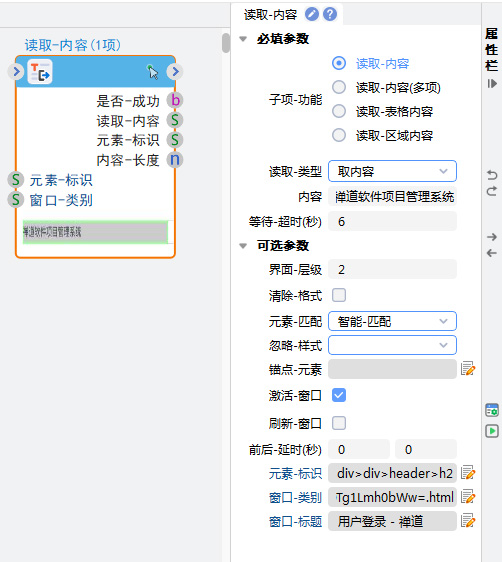
Task: Enable the 刷新-窗口 checkbox
Action: pos(339,423)
